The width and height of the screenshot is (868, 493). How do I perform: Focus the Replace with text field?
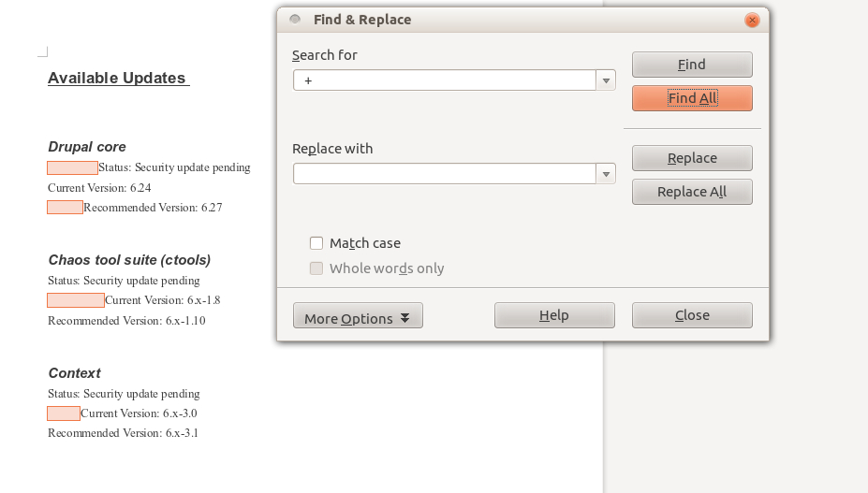[445, 174]
